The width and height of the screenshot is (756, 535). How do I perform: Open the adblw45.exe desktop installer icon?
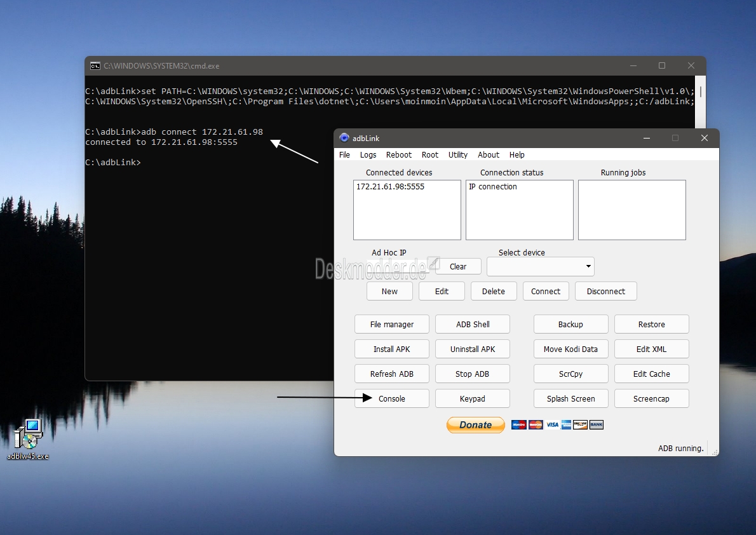(28, 439)
